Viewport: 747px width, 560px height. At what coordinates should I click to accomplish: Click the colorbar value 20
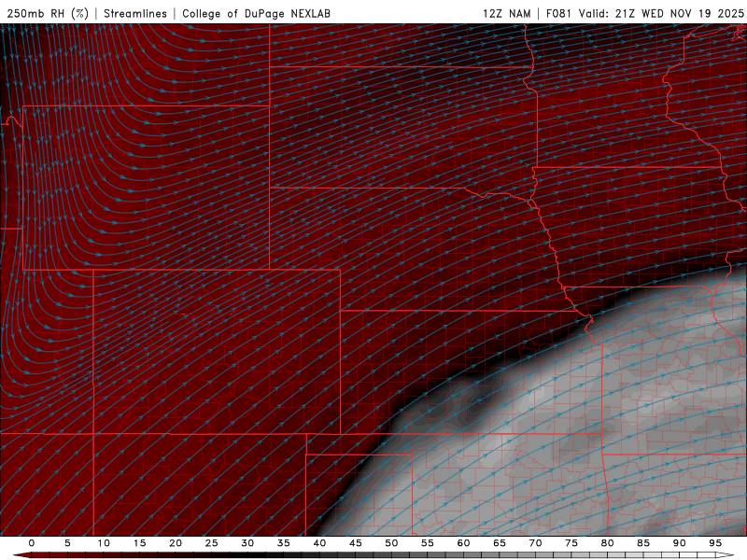coord(176,543)
